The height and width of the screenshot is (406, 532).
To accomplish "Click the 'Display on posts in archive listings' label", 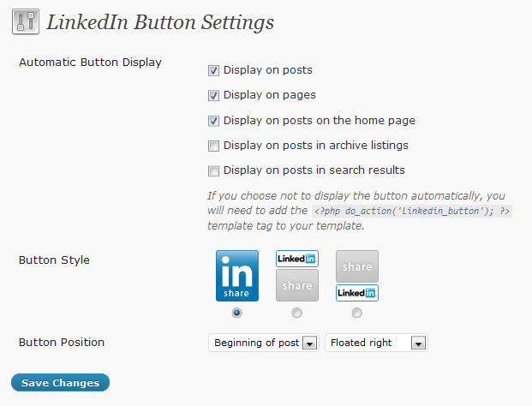I will [316, 146].
